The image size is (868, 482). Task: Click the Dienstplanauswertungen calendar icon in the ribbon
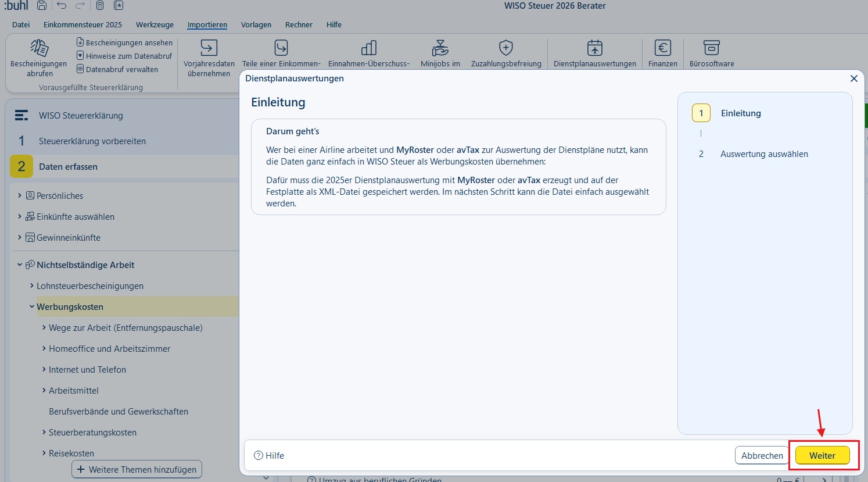point(595,48)
